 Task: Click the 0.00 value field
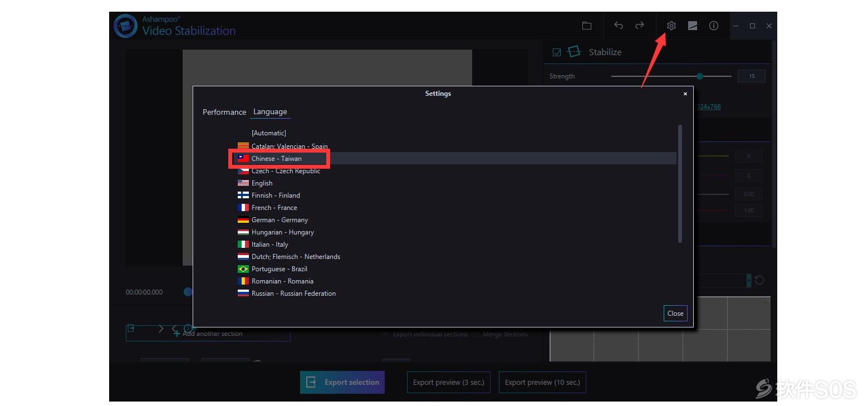[749, 194]
